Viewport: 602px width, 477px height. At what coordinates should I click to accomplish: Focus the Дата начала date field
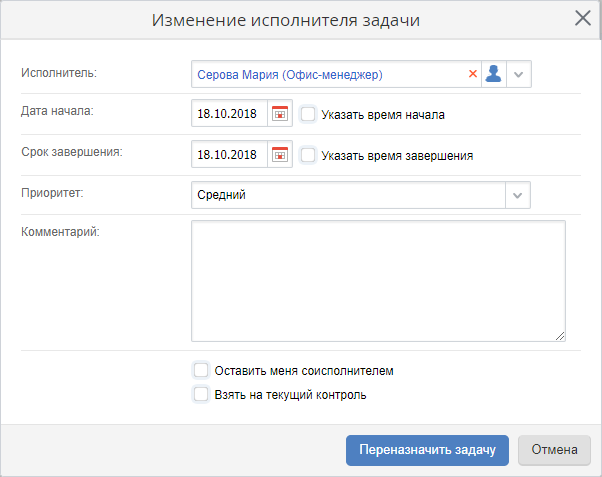click(x=229, y=113)
